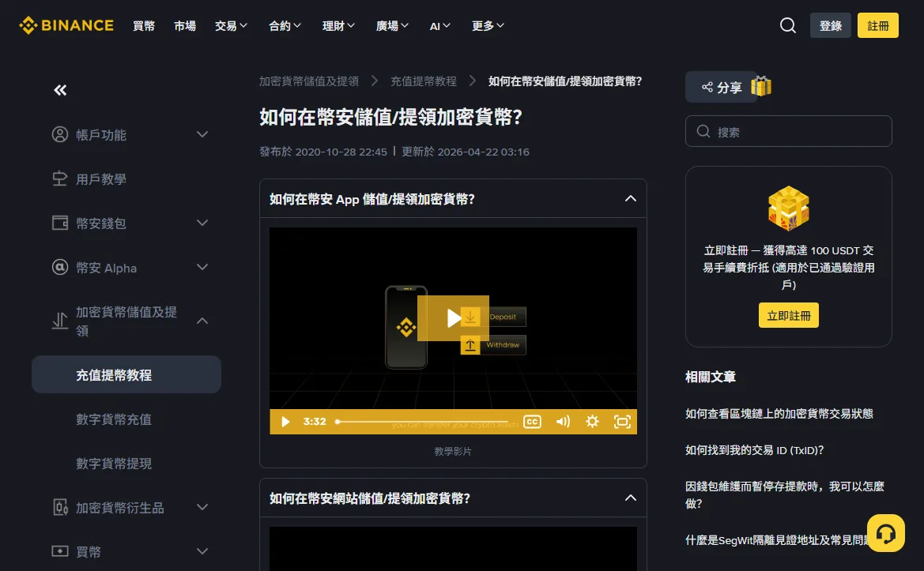
Task: Open article 什麼是SegWit隔離見證地址
Action: (x=778, y=539)
